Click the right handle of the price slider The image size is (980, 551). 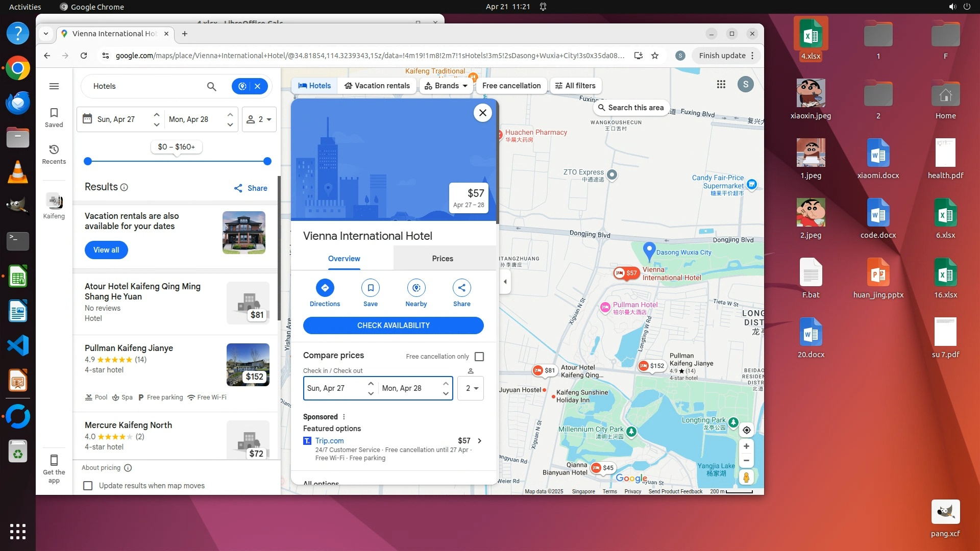(x=267, y=161)
